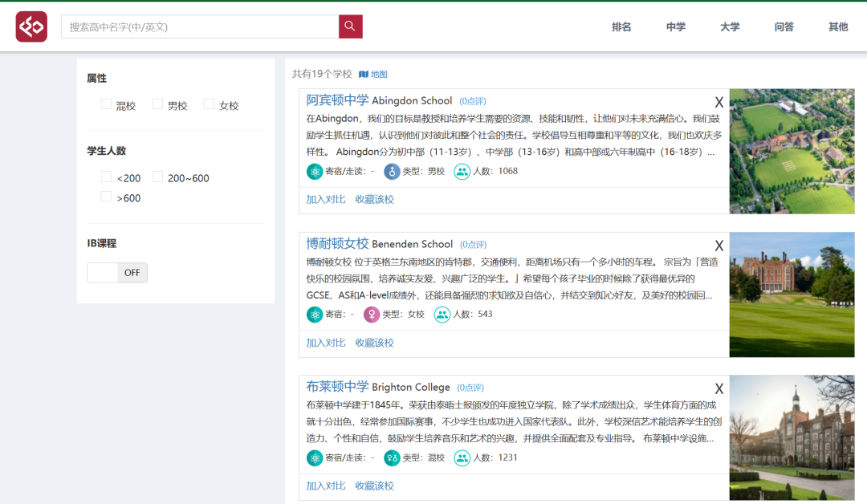The image size is (867, 504).
Task: Click the 人数: 543 text
Action: (x=473, y=315)
